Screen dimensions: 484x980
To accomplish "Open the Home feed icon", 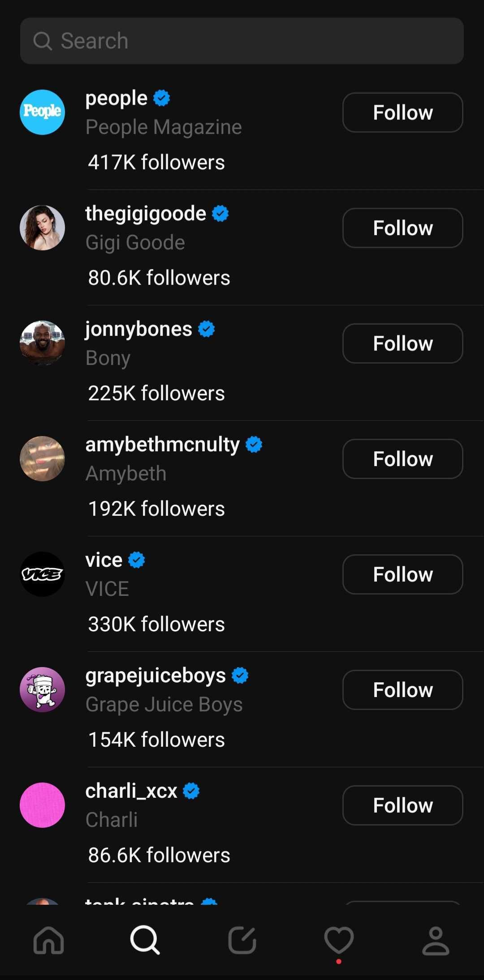I will (48, 940).
